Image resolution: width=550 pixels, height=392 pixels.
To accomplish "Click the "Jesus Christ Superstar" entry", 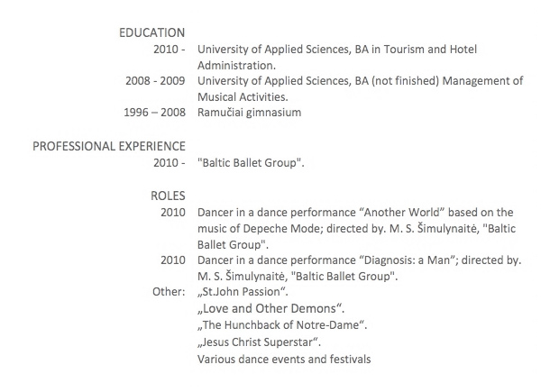I will click(259, 342).
